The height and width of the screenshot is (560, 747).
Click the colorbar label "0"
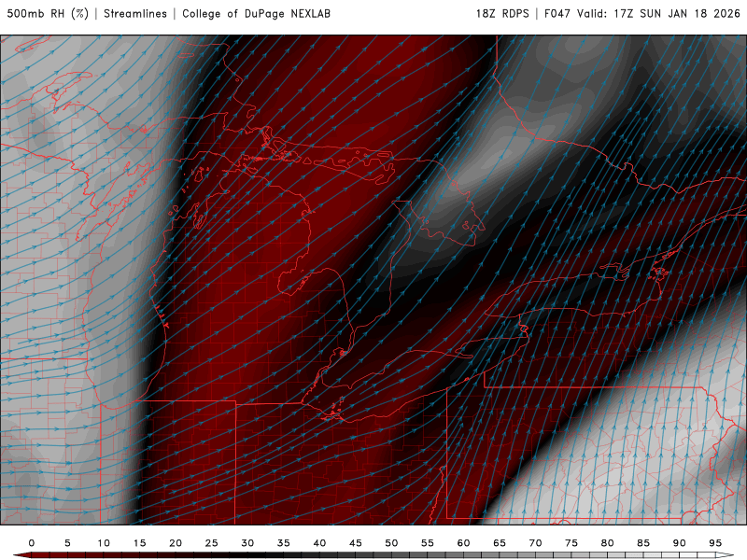coord(32,543)
